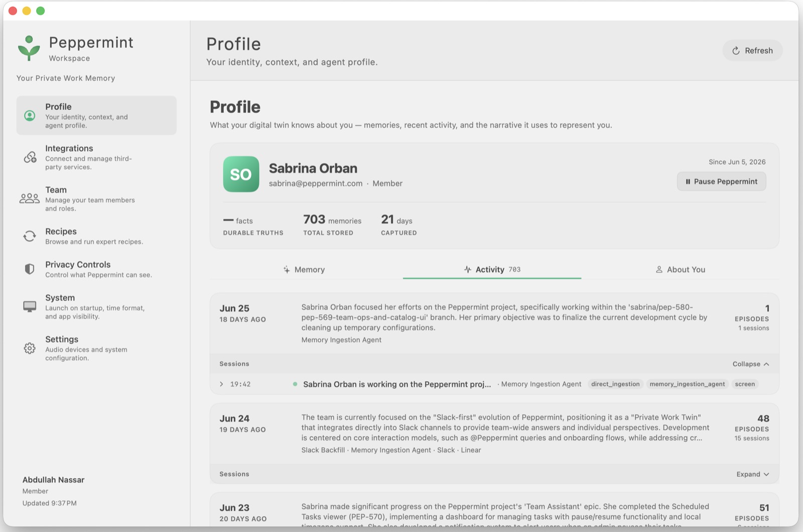Go to the Team section
This screenshot has height=532, width=803.
pyautogui.click(x=96, y=199)
